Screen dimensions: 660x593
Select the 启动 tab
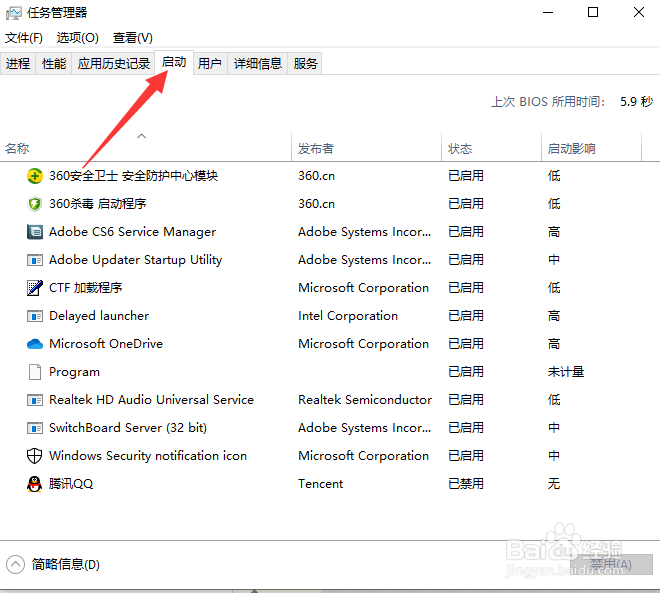(x=174, y=62)
